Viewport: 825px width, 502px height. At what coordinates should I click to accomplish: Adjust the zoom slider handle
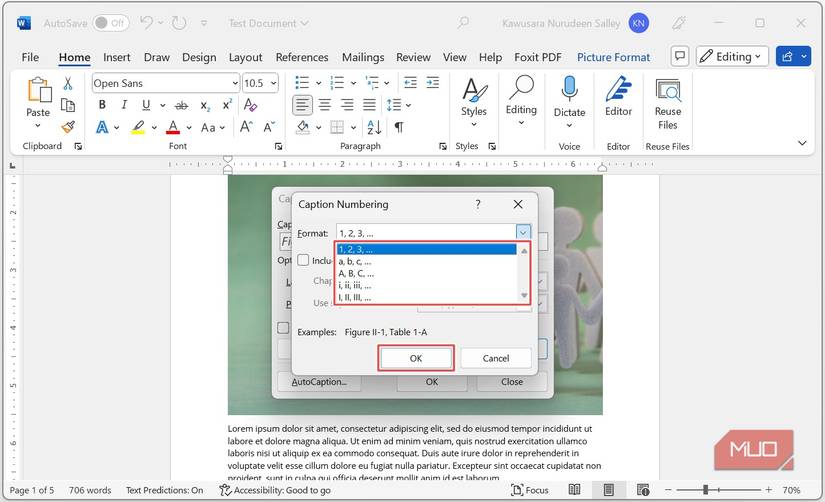[x=705, y=490]
